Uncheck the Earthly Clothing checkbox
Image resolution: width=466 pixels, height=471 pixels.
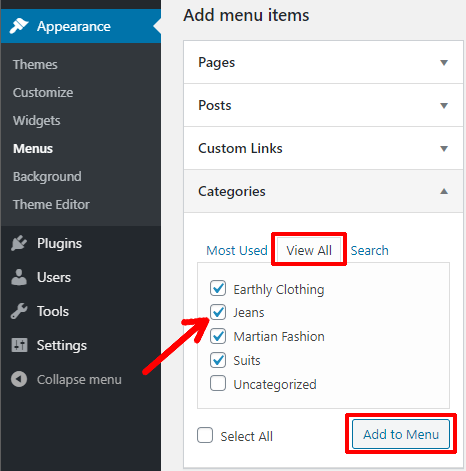[218, 288]
